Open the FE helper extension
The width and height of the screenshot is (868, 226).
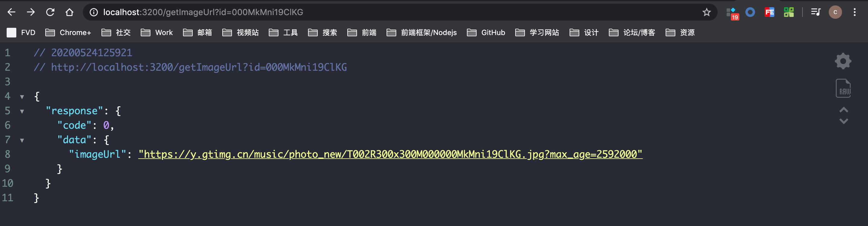point(769,12)
